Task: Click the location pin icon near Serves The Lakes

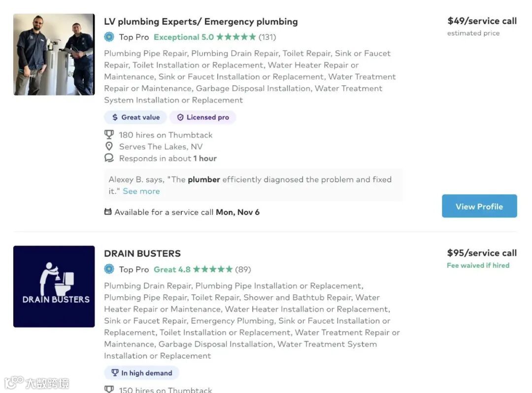Action: point(109,146)
